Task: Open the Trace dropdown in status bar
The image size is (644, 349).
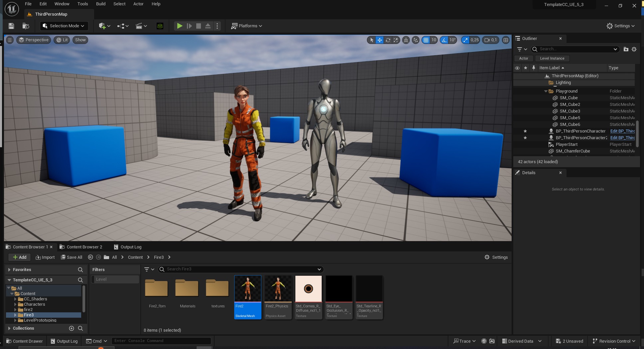Action: click(465, 341)
